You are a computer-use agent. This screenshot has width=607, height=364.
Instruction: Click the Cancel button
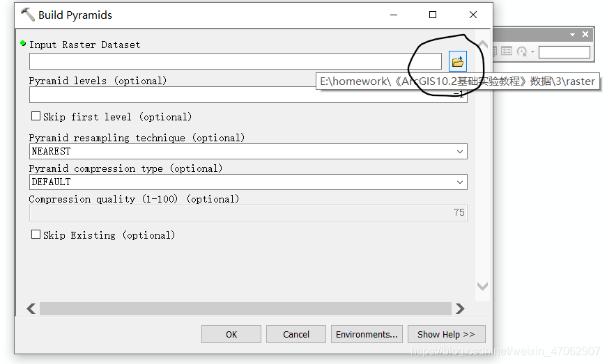296,334
